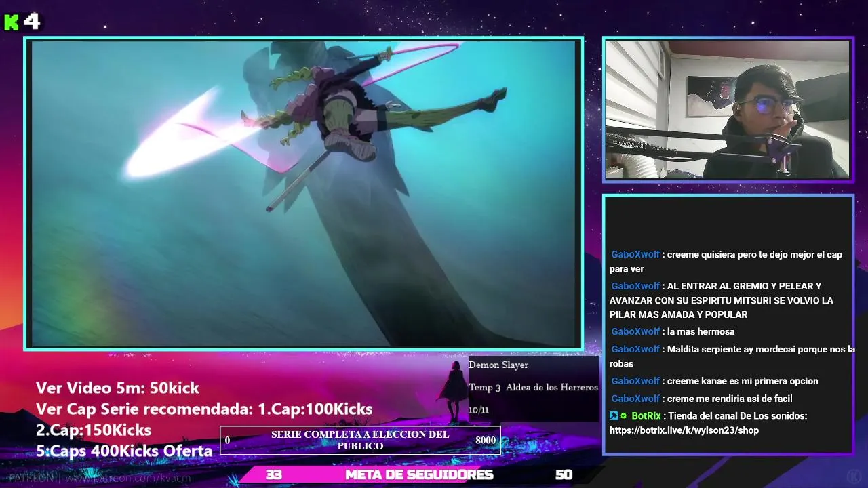Click the '5:Caps 400Kicks Oferta' line
This screenshot has height=488, width=868.
point(124,451)
